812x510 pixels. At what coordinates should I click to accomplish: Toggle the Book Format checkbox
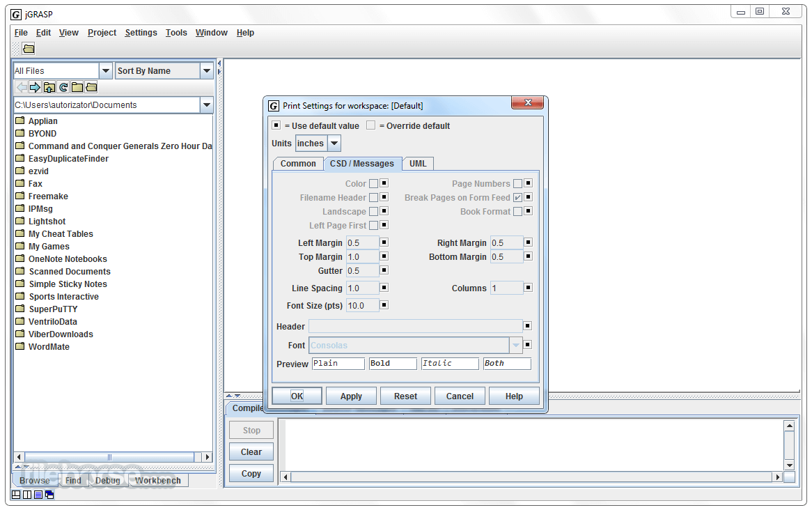click(x=517, y=212)
